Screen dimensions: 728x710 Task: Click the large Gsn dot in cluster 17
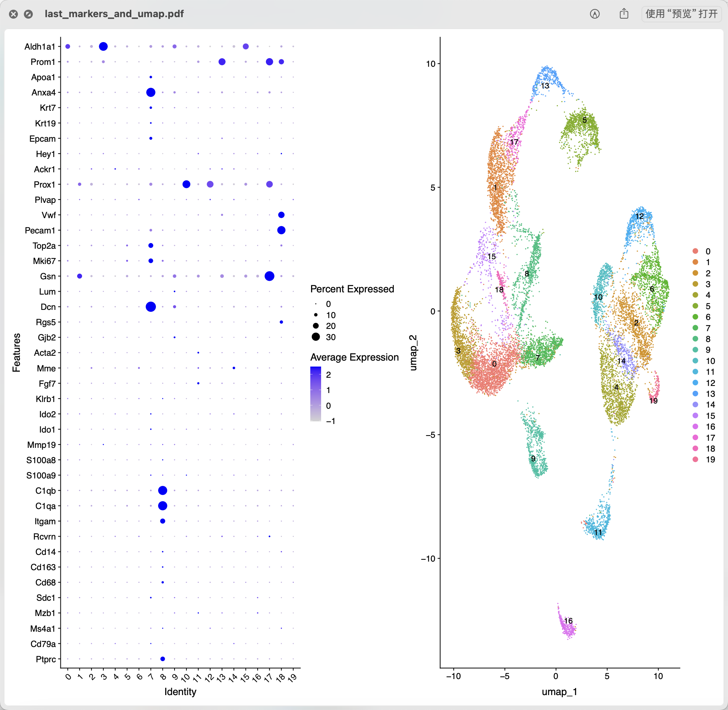click(269, 276)
